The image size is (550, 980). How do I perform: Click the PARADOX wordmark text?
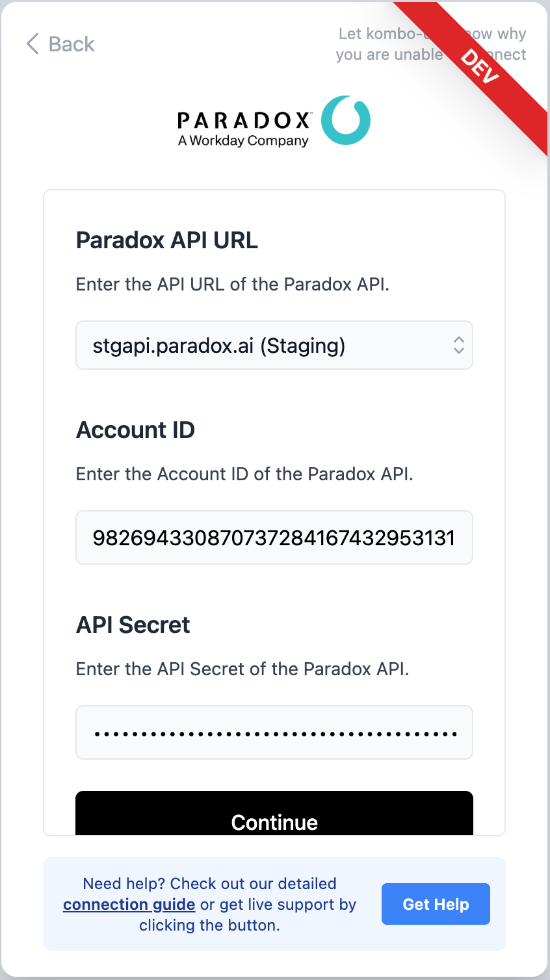(244, 120)
